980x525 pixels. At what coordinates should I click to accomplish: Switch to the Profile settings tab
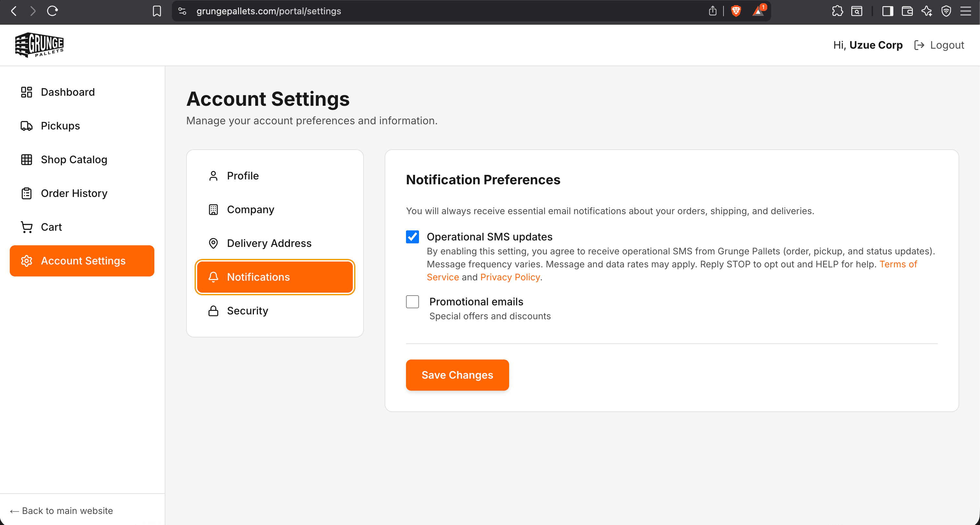(242, 176)
